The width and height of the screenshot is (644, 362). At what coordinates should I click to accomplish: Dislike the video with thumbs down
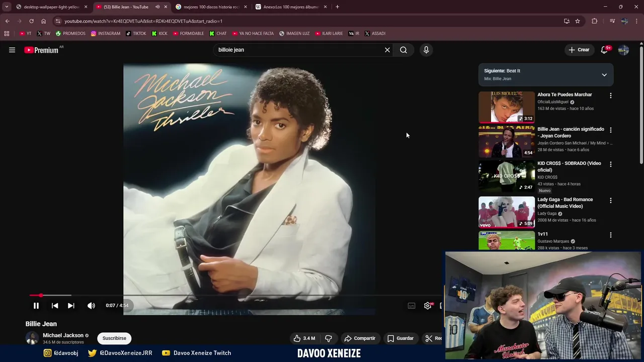click(x=329, y=338)
